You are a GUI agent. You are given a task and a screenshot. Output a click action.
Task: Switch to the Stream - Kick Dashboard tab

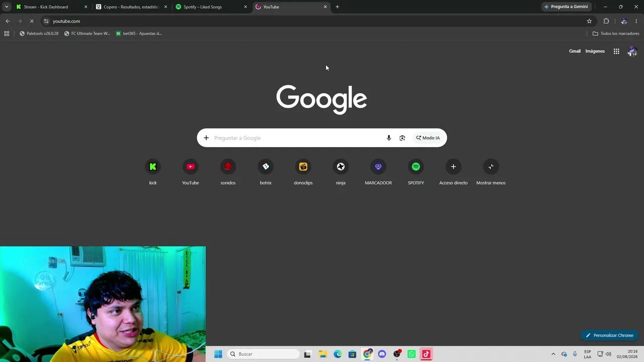46,7
